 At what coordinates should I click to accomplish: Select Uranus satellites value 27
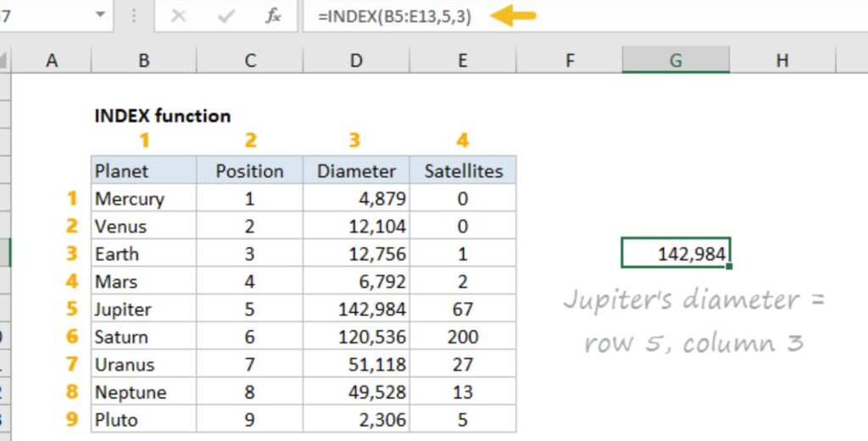click(463, 365)
